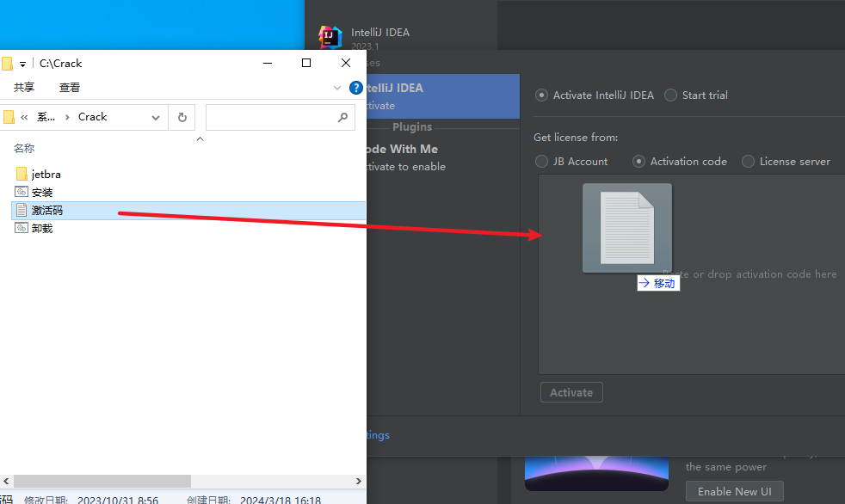Image resolution: width=845 pixels, height=504 pixels.
Task: Click the horizontal scrollbar thumb in Explorer
Action: click(102, 481)
